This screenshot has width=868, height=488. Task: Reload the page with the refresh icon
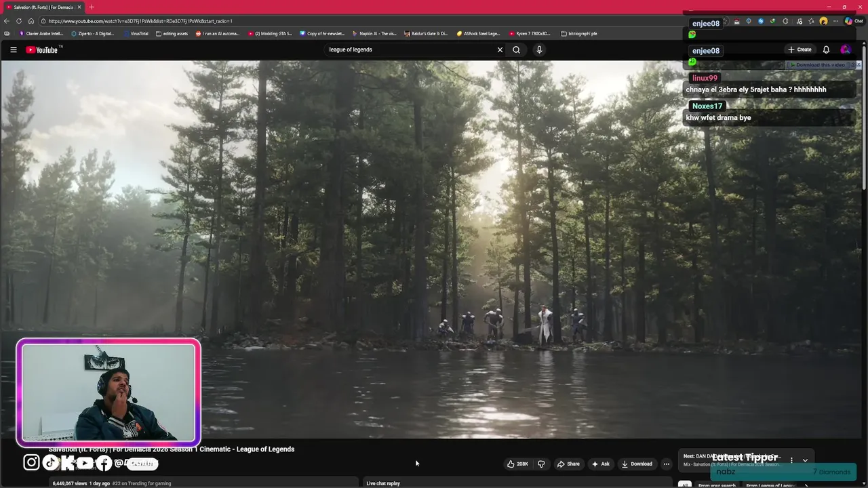point(19,21)
